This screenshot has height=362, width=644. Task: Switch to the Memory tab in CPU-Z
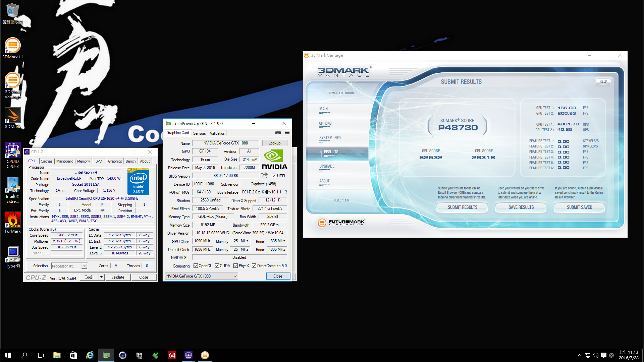tap(84, 161)
